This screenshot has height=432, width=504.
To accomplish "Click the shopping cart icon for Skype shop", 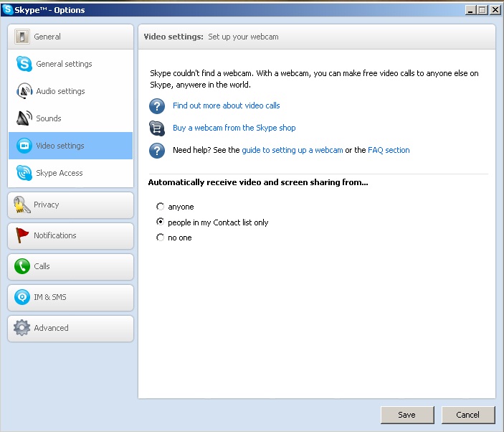I will click(x=157, y=128).
